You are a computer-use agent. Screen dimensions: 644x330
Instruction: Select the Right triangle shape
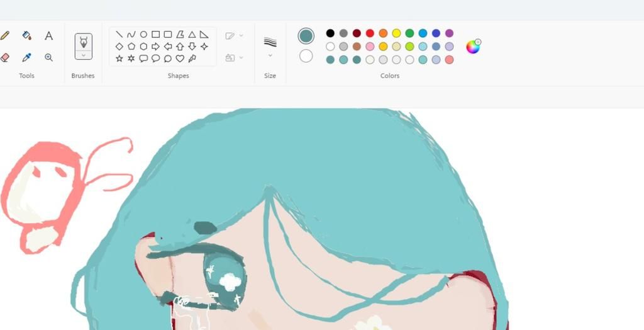[204, 34]
